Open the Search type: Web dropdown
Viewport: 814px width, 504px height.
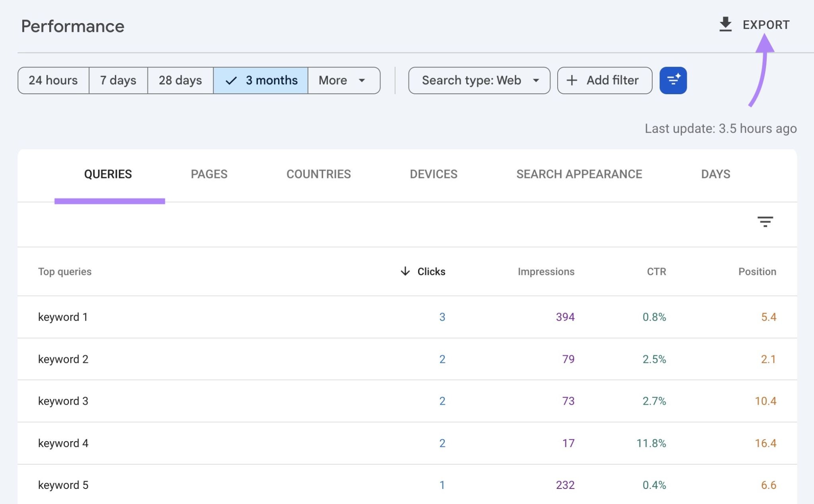(479, 80)
